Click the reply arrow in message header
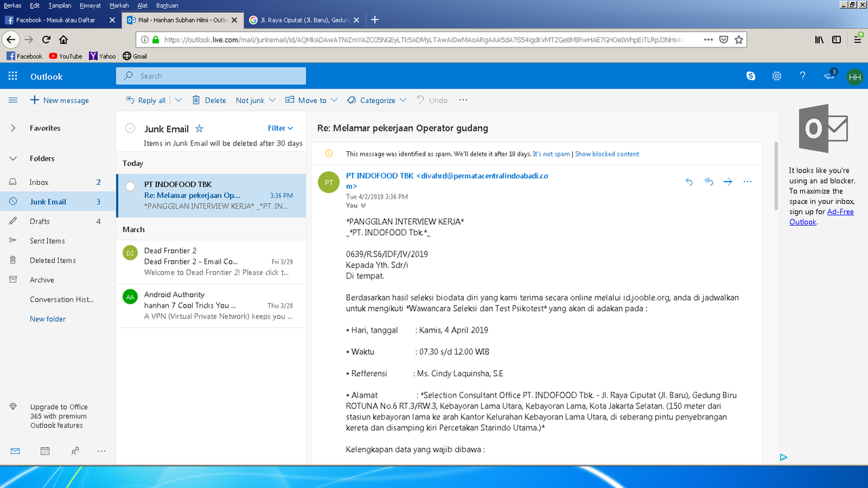Viewport: 868px width, 488px height. click(x=689, y=182)
